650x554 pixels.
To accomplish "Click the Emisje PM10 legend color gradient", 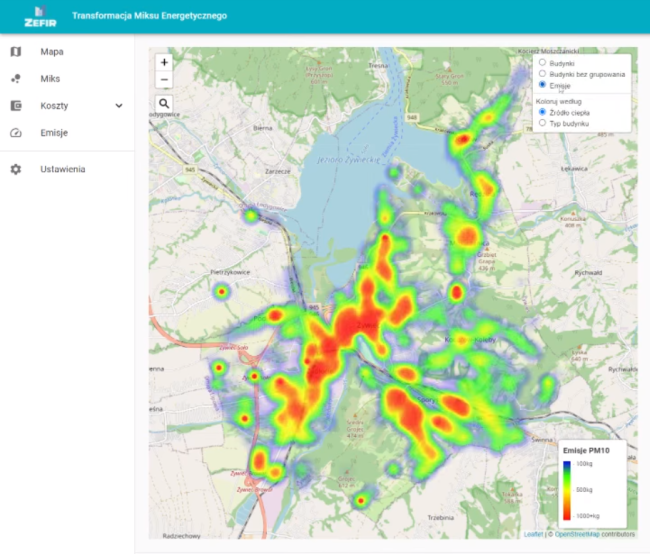I will pos(567,490).
